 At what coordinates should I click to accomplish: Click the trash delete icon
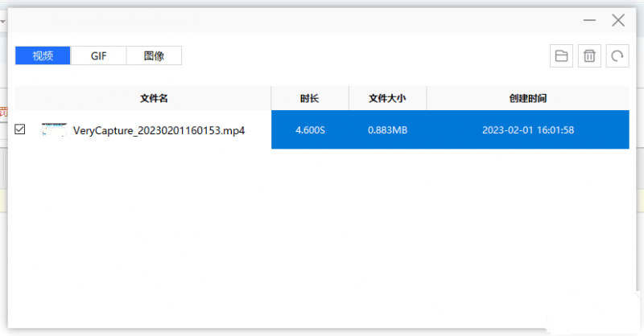tap(589, 55)
